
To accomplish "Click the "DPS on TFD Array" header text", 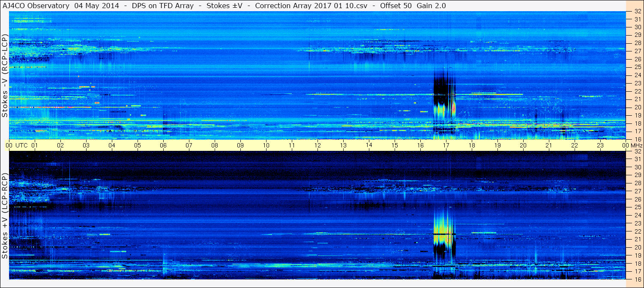I will pyautogui.click(x=164, y=6).
